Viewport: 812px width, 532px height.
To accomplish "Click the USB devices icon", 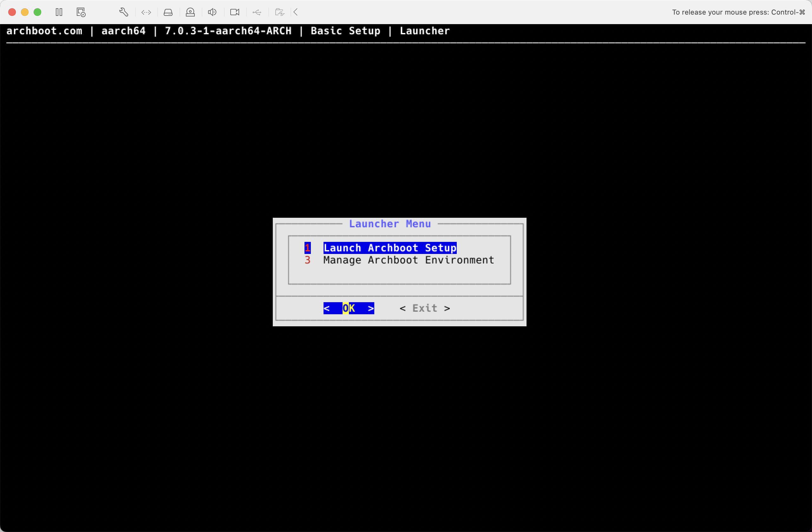I will pos(257,12).
